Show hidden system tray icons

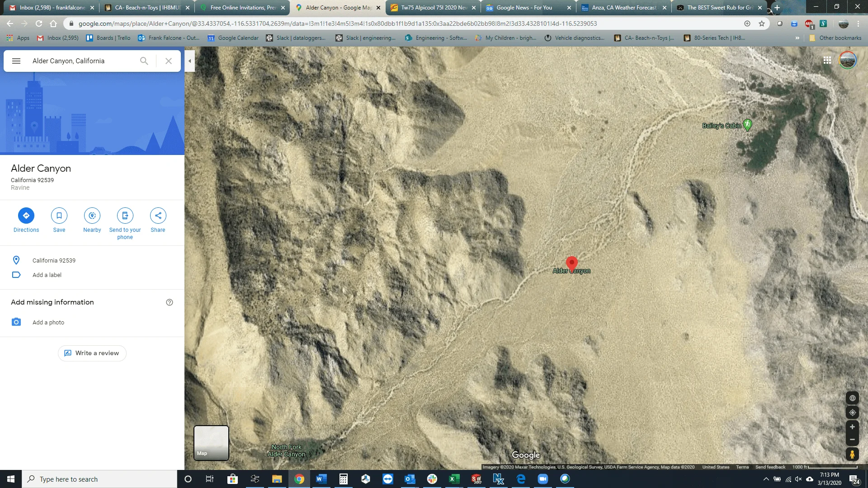point(766,479)
